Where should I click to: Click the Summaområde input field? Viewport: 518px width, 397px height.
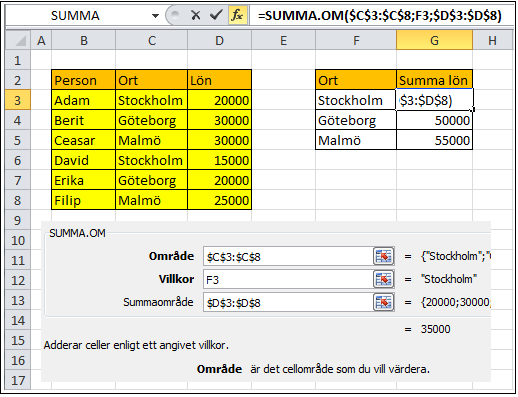[288, 302]
